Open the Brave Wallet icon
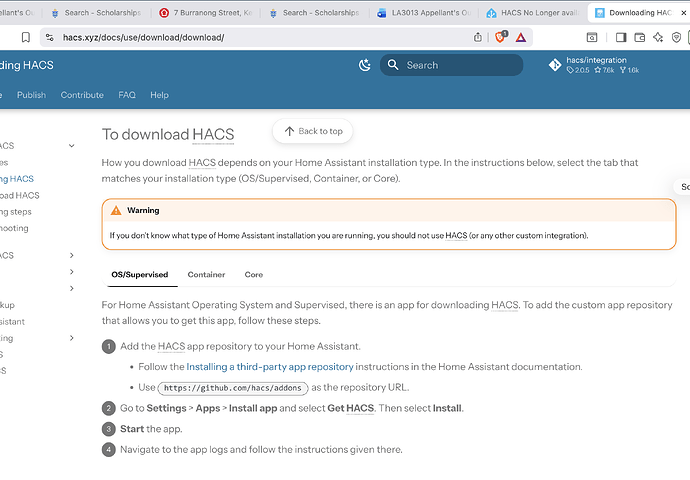 [639, 37]
